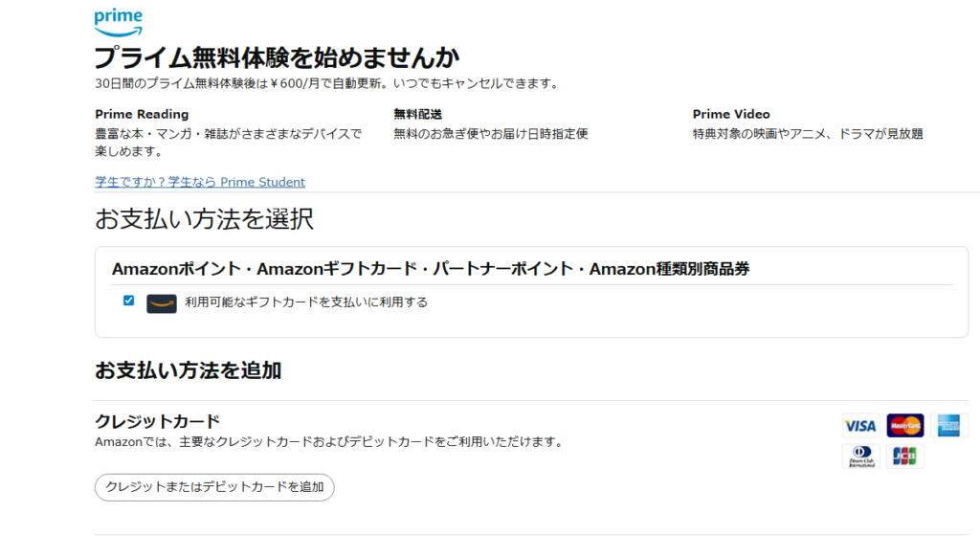Image resolution: width=980 pixels, height=536 pixels.
Task: Click the Diners Club logo
Action: coord(860,457)
